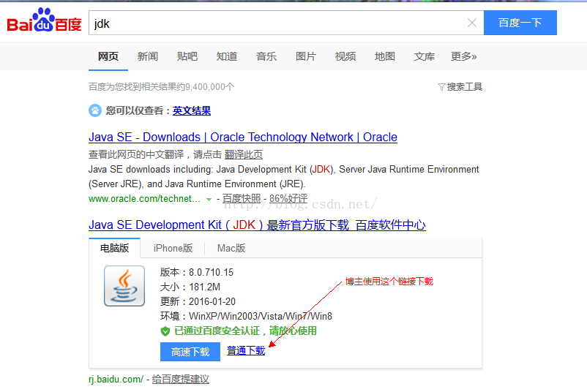Open the 文库 tab

point(425,56)
